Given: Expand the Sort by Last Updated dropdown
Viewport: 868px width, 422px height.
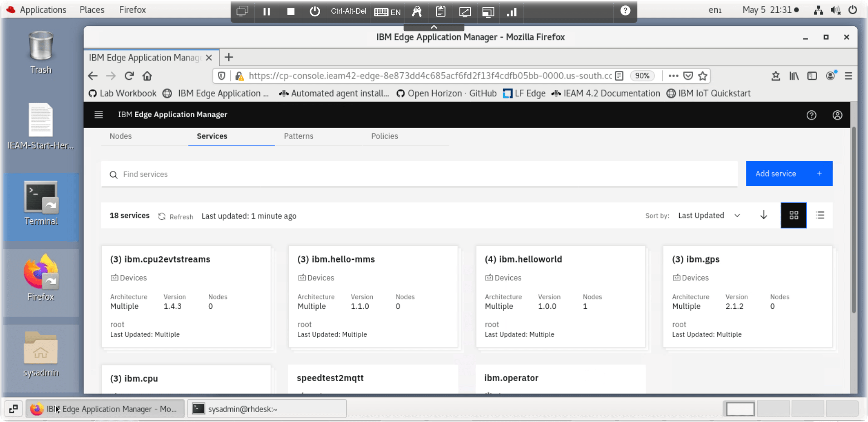Looking at the screenshot, I should click(x=709, y=215).
